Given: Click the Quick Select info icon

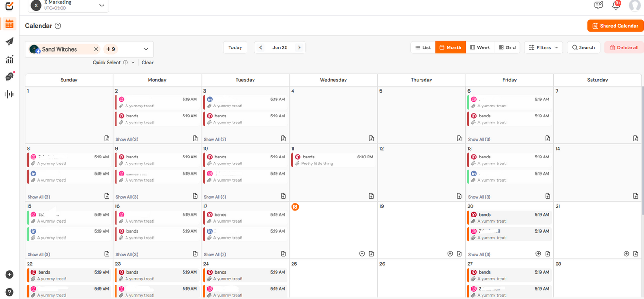Looking at the screenshot, I should pyautogui.click(x=126, y=62).
